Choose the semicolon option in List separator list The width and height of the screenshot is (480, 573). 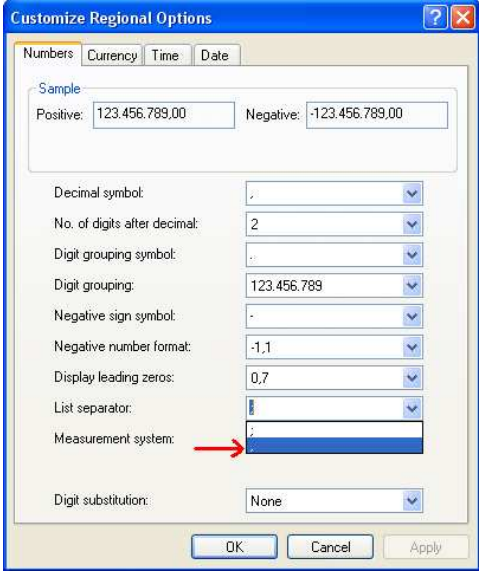(334, 430)
